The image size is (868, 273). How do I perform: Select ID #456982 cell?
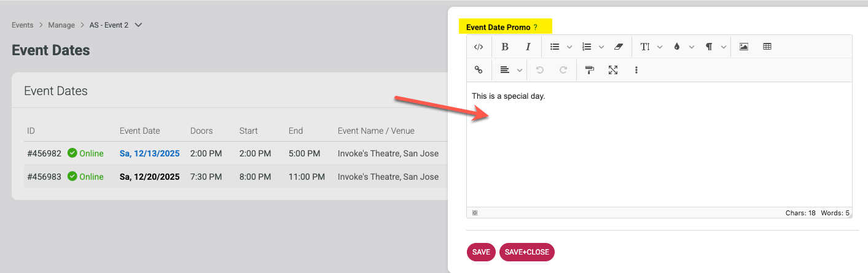point(44,153)
